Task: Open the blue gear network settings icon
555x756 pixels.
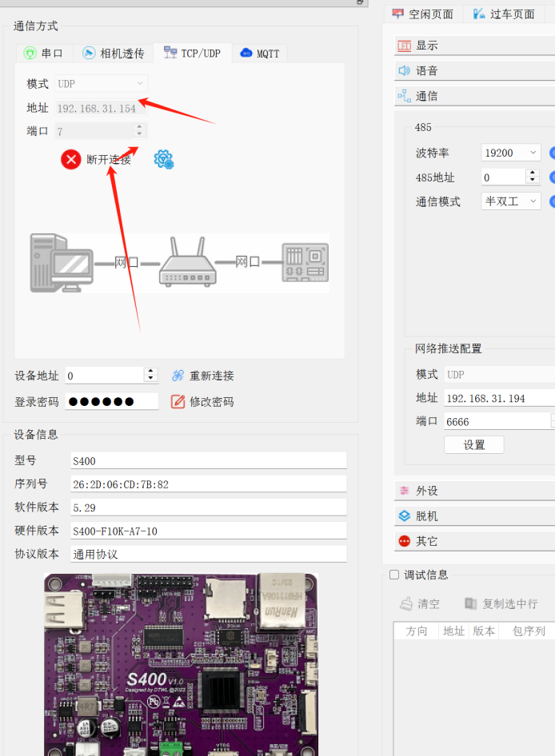Action: point(164,159)
